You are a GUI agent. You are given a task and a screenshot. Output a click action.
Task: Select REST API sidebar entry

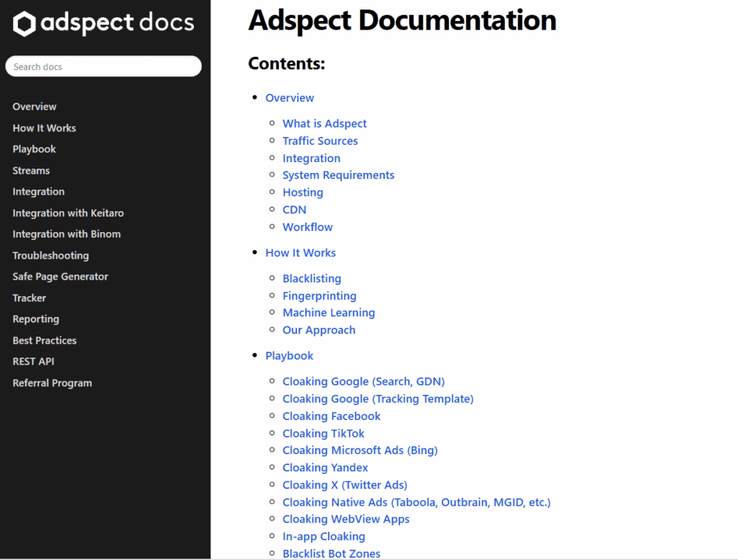(33, 362)
